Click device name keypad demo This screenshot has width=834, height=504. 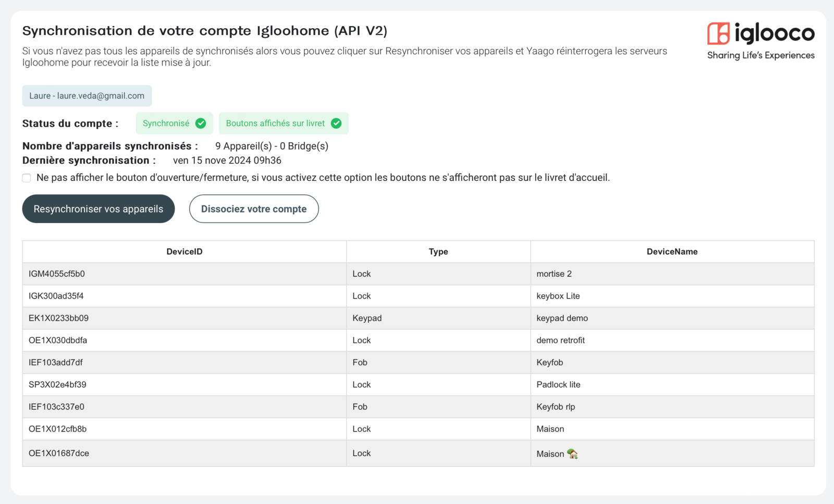tap(562, 318)
